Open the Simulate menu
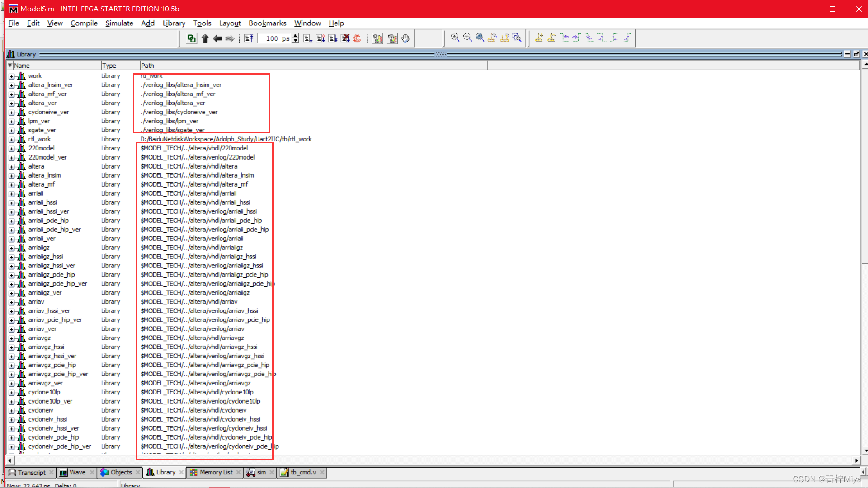This screenshot has height=488, width=868. 119,23
